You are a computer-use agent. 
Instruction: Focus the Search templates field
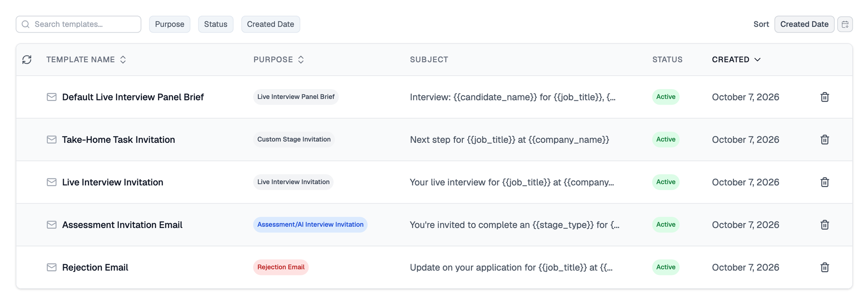(x=79, y=24)
